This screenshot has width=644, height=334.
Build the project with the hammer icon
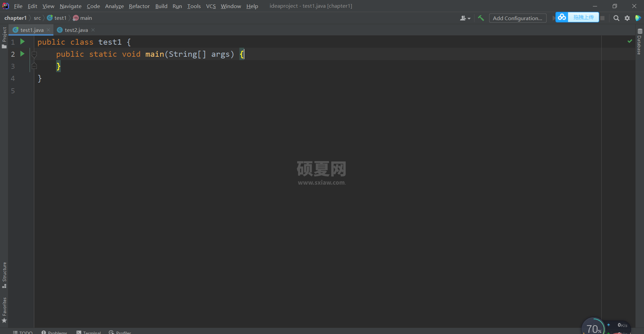pyautogui.click(x=481, y=18)
